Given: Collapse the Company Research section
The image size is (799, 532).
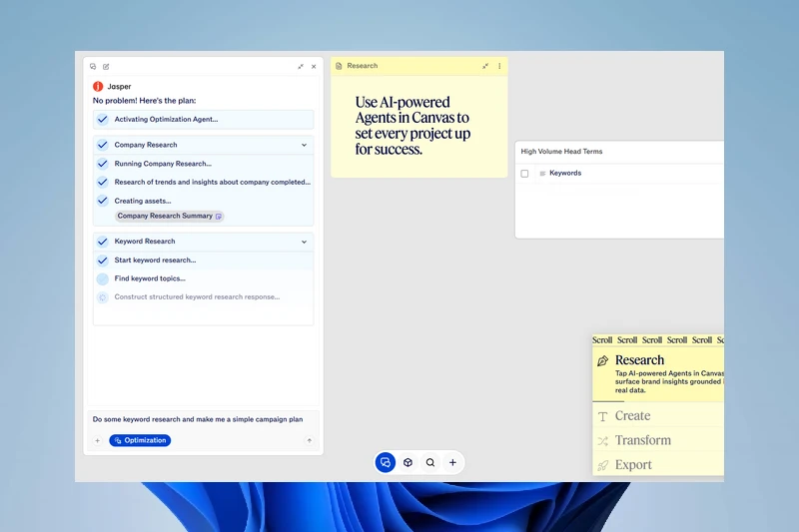Looking at the screenshot, I should (x=304, y=145).
